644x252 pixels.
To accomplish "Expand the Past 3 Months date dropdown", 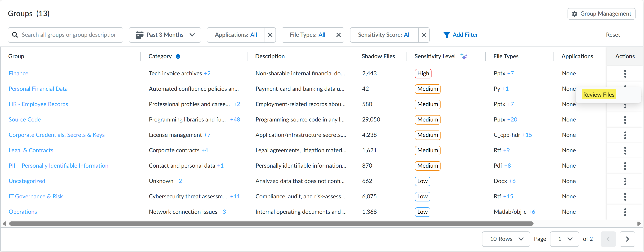I will pyautogui.click(x=165, y=35).
